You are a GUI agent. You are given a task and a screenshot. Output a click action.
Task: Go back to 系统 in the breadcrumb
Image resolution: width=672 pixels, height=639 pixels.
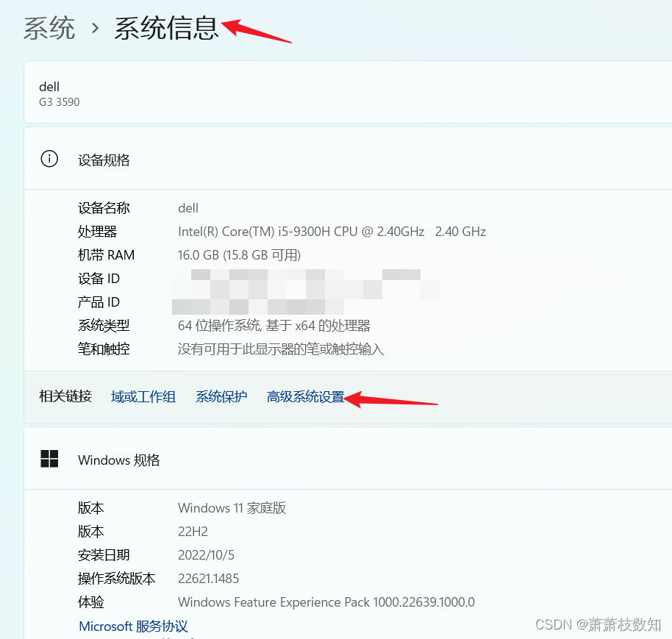[49, 28]
